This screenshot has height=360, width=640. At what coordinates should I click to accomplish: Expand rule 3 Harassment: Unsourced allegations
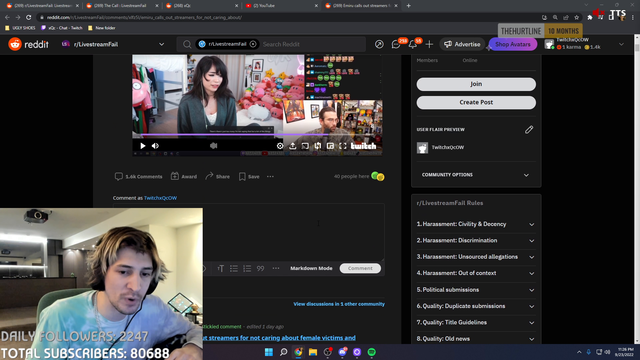coord(476,257)
